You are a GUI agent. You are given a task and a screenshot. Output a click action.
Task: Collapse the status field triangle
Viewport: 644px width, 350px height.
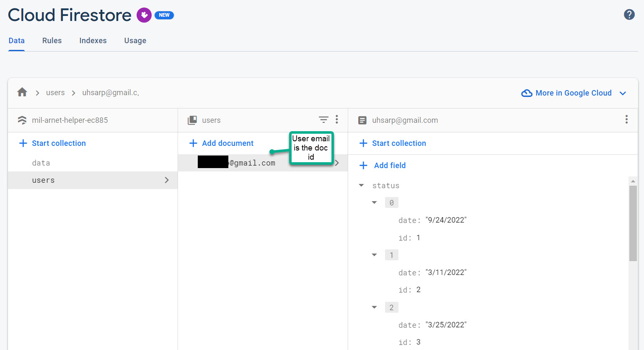click(x=361, y=185)
